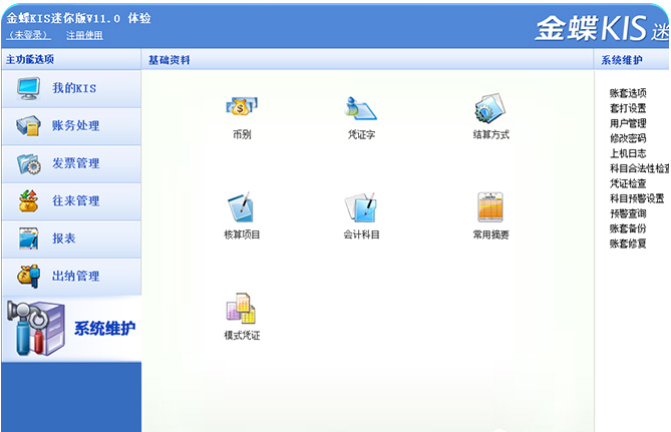Image resolution: width=671 pixels, height=432 pixels.
Task: Click the 模式凭证 label text
Action: click(242, 335)
